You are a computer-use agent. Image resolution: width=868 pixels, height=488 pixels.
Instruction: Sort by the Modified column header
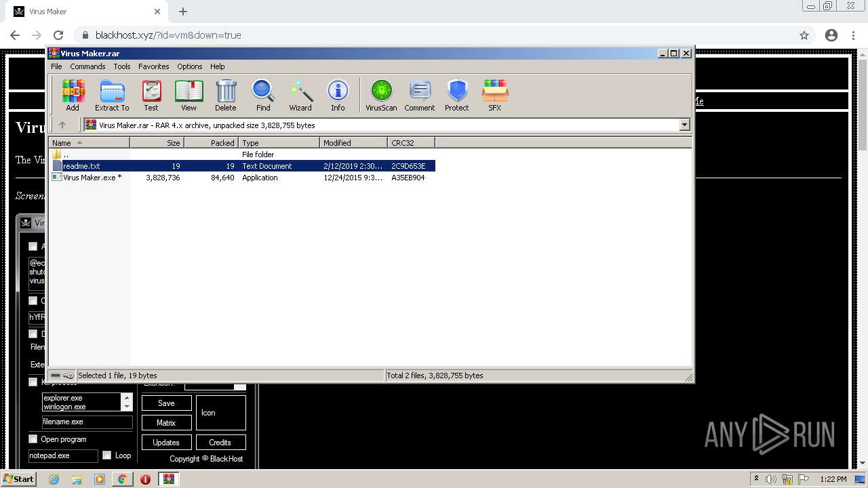pyautogui.click(x=354, y=143)
